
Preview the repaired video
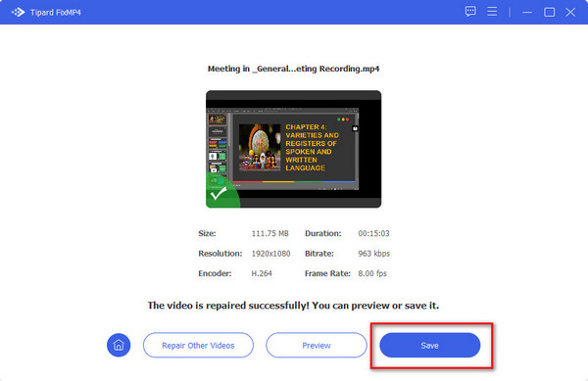click(317, 345)
